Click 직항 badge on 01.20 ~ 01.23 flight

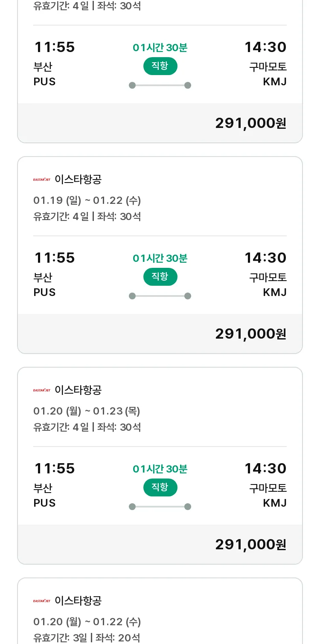coord(160,487)
